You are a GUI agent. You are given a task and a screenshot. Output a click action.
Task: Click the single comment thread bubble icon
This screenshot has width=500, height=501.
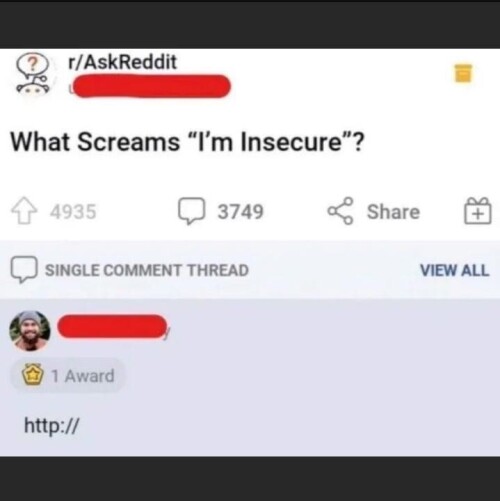pos(23,269)
